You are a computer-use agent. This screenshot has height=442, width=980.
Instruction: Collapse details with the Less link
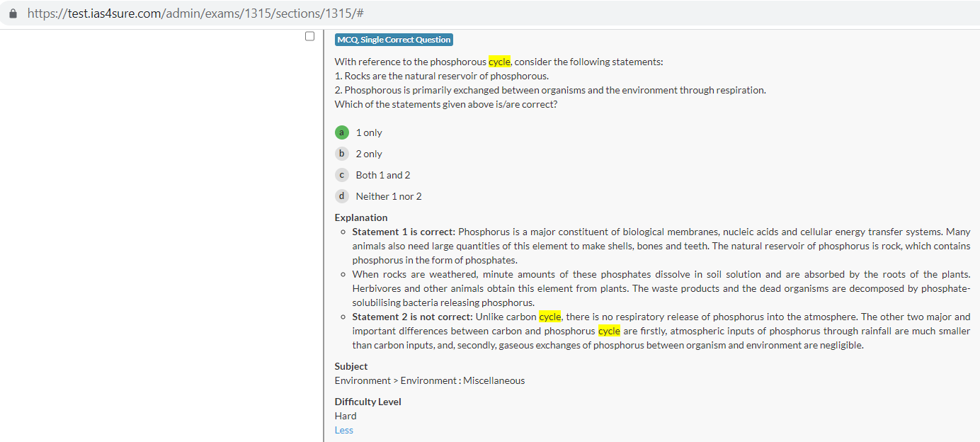(344, 430)
